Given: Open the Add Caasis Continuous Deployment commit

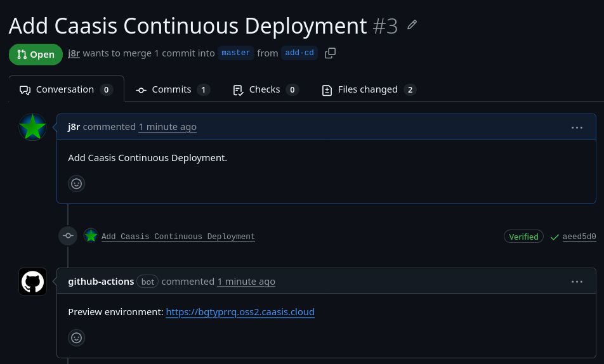Looking at the screenshot, I should point(178,237).
